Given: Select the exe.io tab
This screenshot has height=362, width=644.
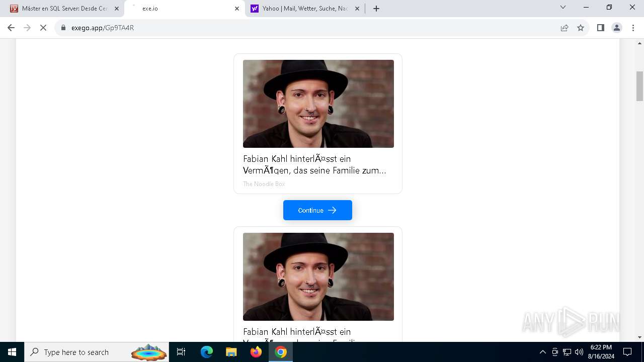Looking at the screenshot, I should click(184, 9).
